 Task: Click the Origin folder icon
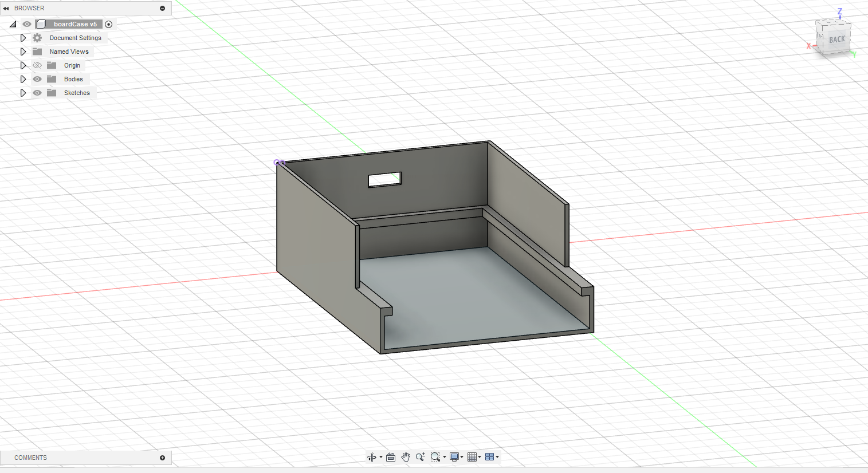[x=52, y=65]
